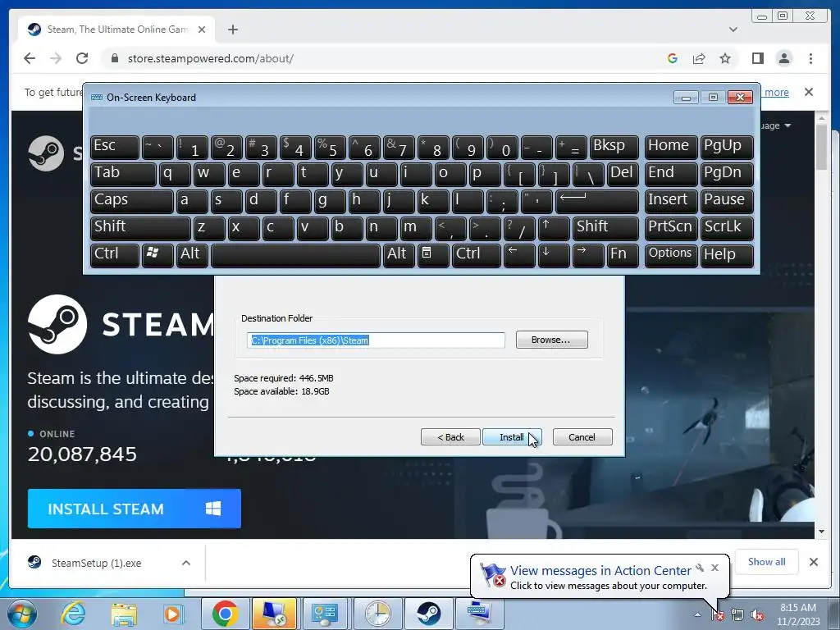Tap the left arrow key on keyboard

point(519,255)
